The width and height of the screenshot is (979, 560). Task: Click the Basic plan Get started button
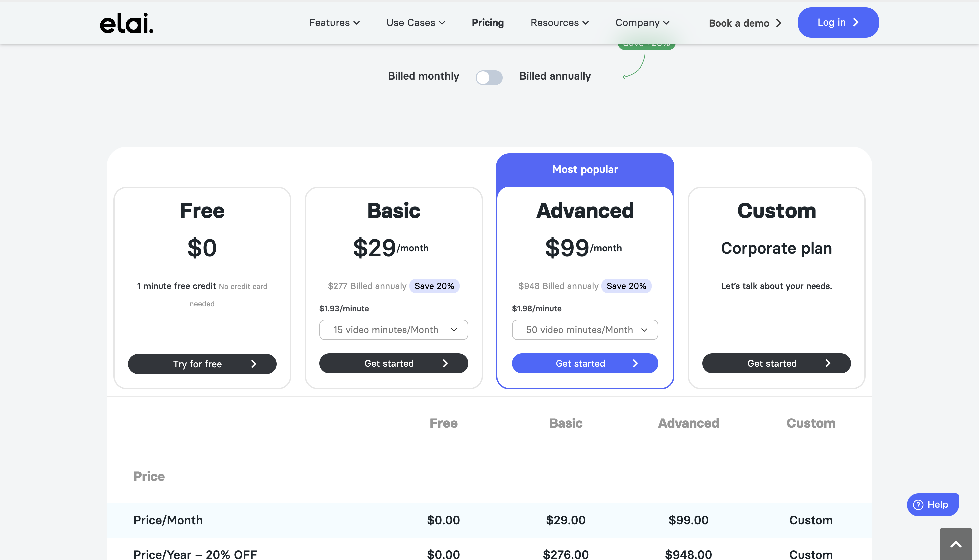pyautogui.click(x=393, y=363)
